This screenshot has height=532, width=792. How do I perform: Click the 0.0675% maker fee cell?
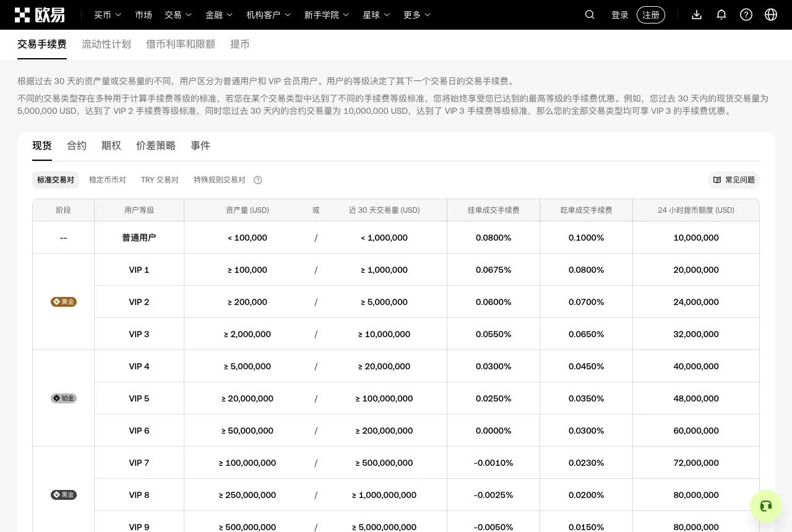point(494,270)
